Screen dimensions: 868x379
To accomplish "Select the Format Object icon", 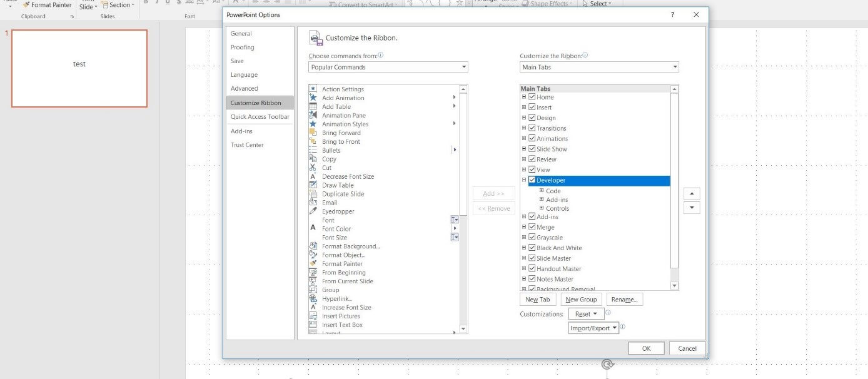I will (313, 255).
